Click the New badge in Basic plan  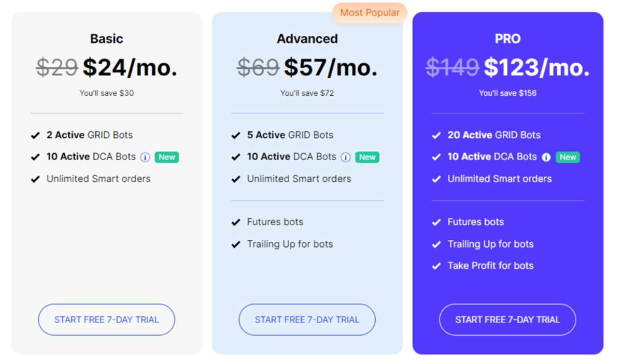[166, 157]
